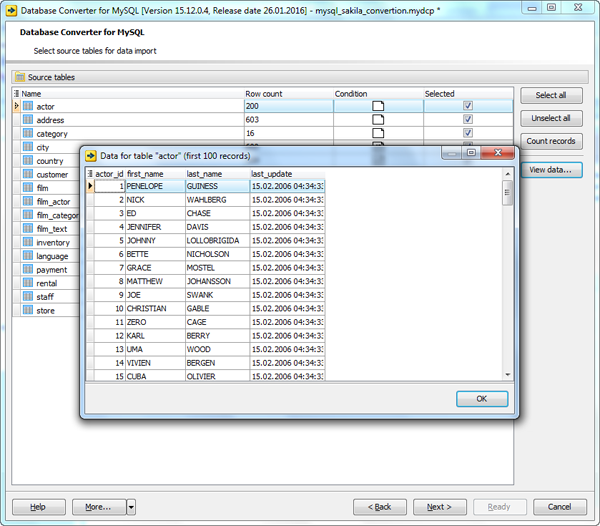This screenshot has width=600, height=526.
Task: Open the dropdown arrow beside More button
Action: pos(131,507)
